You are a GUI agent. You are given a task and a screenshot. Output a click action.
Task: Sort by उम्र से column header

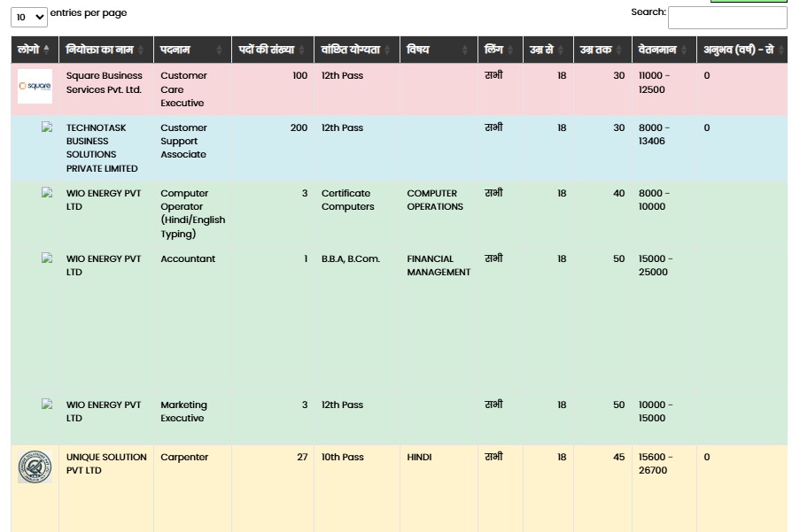tap(548, 50)
